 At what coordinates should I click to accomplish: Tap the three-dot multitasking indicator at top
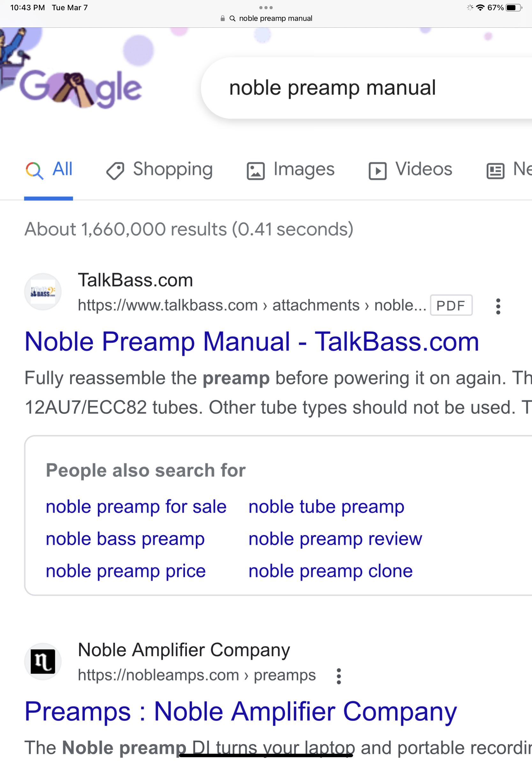point(266,7)
